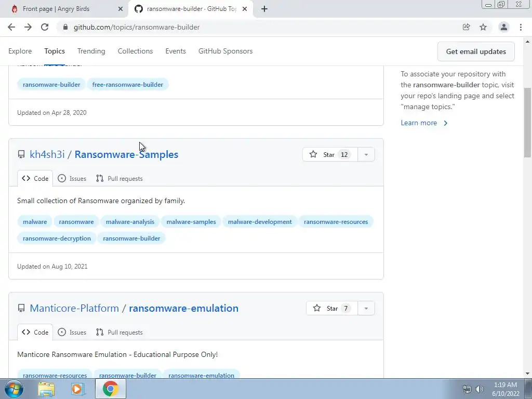
Task: Select the malware-analysis topic tag
Action: coord(130,221)
